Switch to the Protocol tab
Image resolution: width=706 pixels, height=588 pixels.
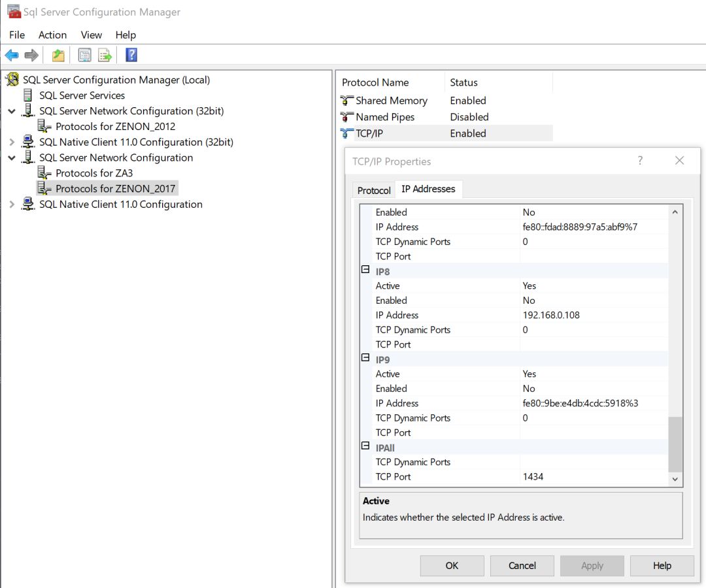[x=374, y=190]
